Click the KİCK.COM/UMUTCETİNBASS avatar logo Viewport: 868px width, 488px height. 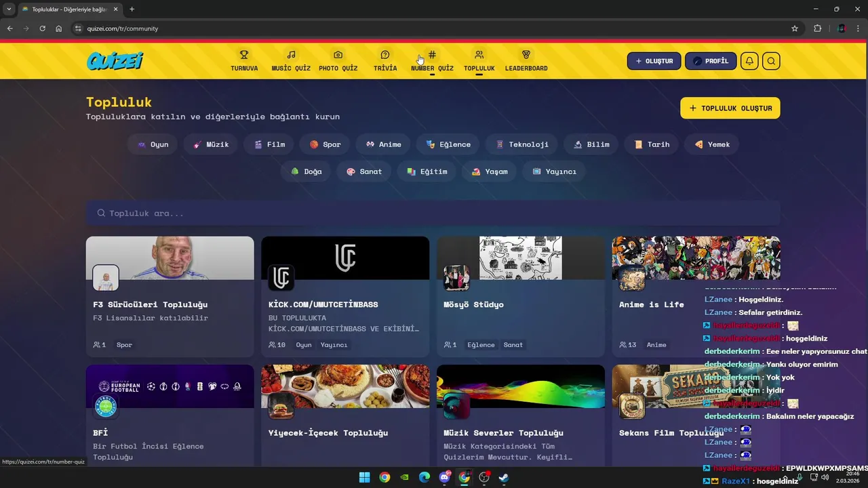point(281,278)
